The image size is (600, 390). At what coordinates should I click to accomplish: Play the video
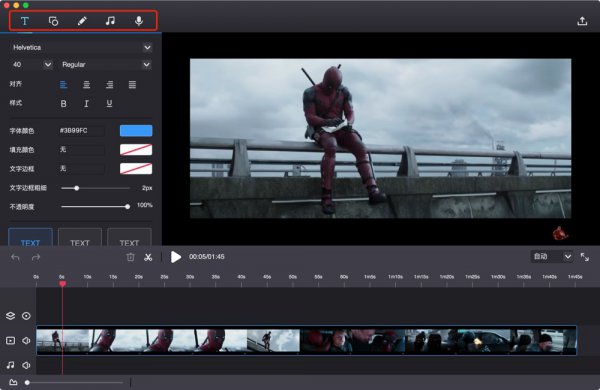(x=176, y=257)
